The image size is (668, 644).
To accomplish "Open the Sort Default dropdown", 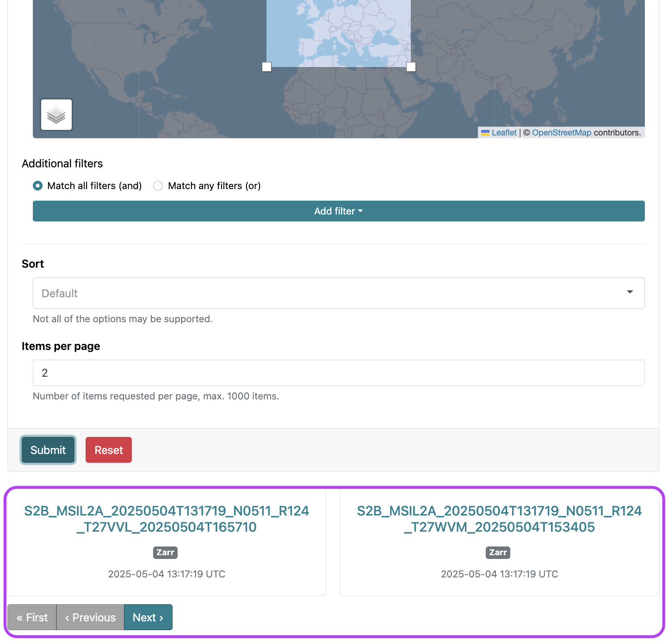I will click(x=339, y=293).
